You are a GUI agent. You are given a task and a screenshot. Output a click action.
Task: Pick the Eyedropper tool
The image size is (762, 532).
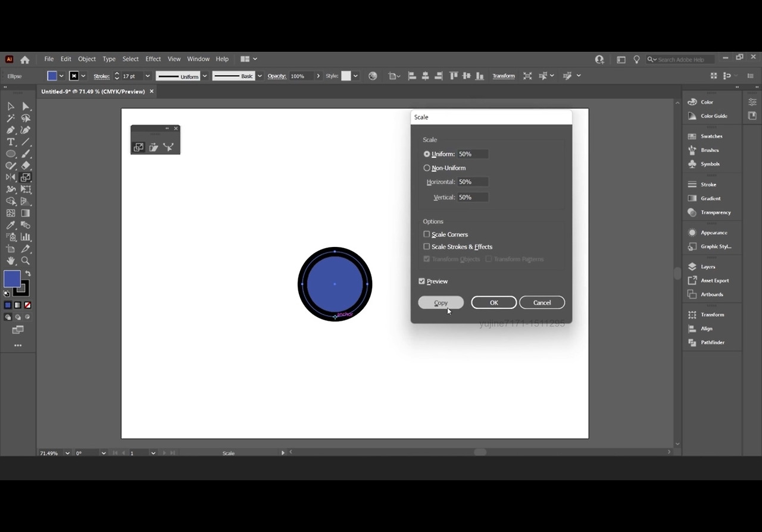click(x=11, y=225)
